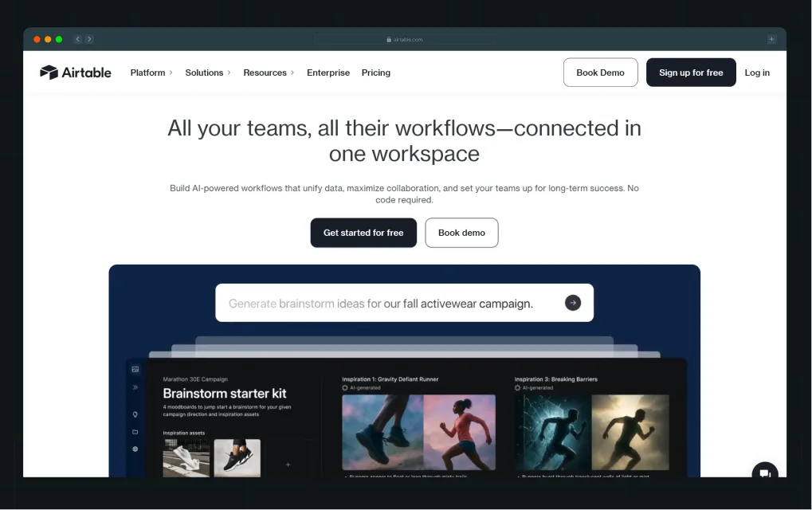Click the browser forward arrow
The height and width of the screenshot is (510, 812).
coord(89,39)
